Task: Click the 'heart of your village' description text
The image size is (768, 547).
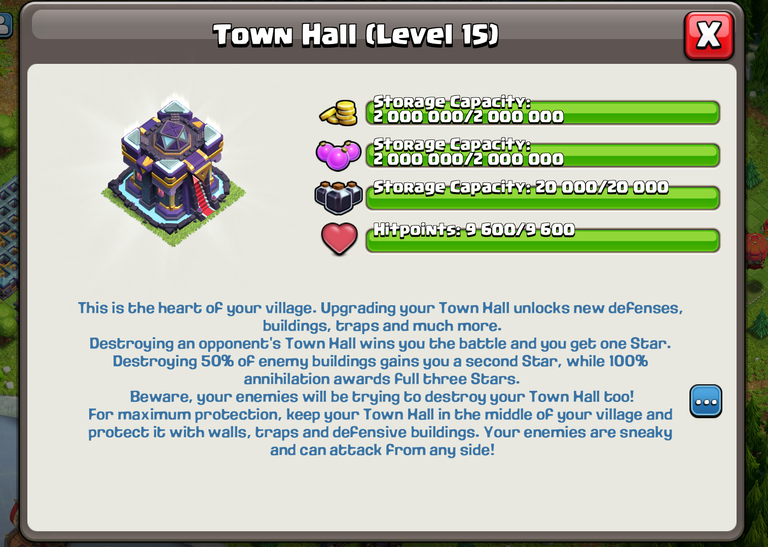Action: [381, 317]
